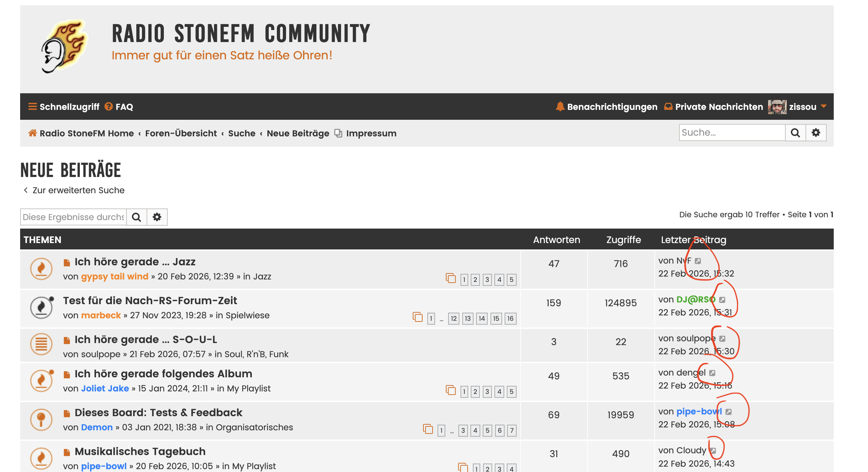
Task: Click the search magnifier button in header
Action: (795, 133)
